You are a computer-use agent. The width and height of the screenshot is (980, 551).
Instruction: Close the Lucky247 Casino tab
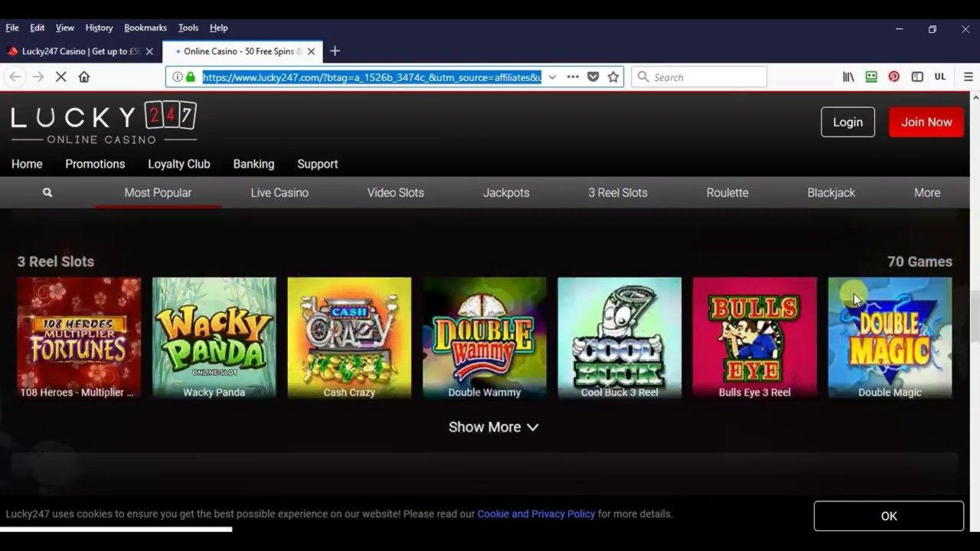click(149, 51)
